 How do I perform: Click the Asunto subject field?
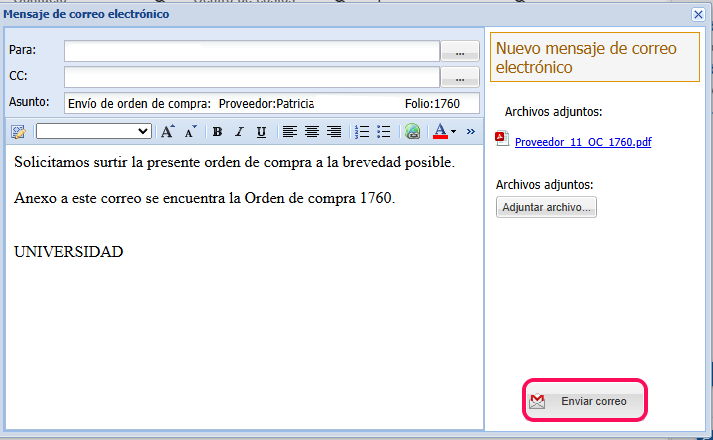(x=271, y=103)
